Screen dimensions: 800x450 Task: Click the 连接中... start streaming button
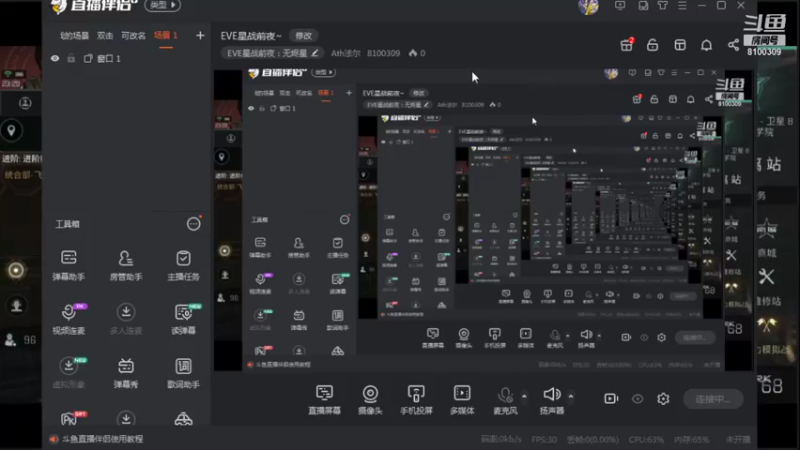tap(713, 399)
